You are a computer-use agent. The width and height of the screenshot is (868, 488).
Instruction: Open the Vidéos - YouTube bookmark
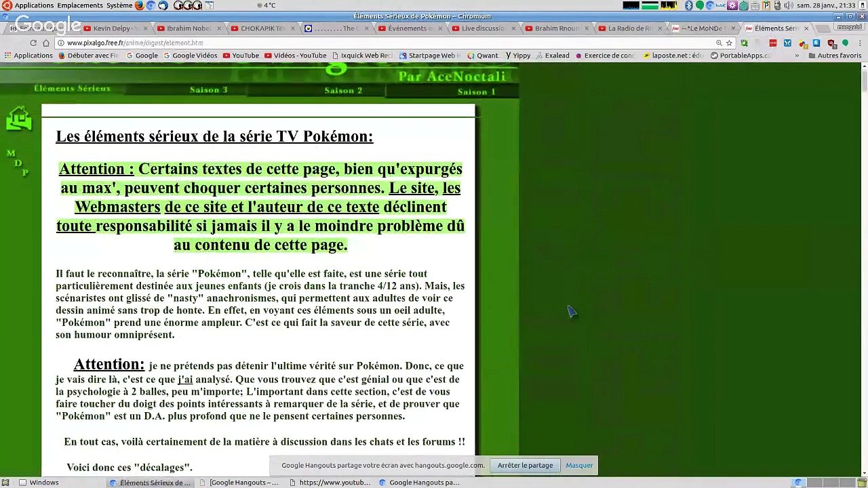[296, 56]
